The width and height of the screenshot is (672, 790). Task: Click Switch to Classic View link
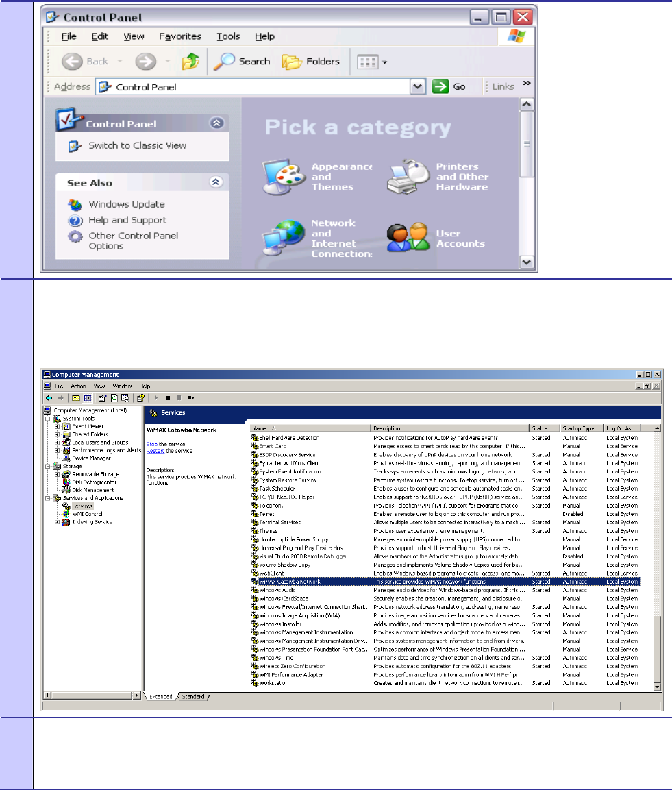coord(138,146)
